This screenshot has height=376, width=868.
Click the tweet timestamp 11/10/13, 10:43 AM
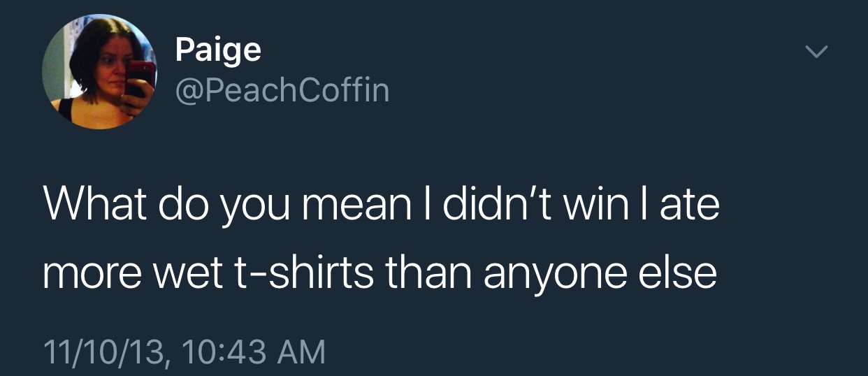coord(184,351)
